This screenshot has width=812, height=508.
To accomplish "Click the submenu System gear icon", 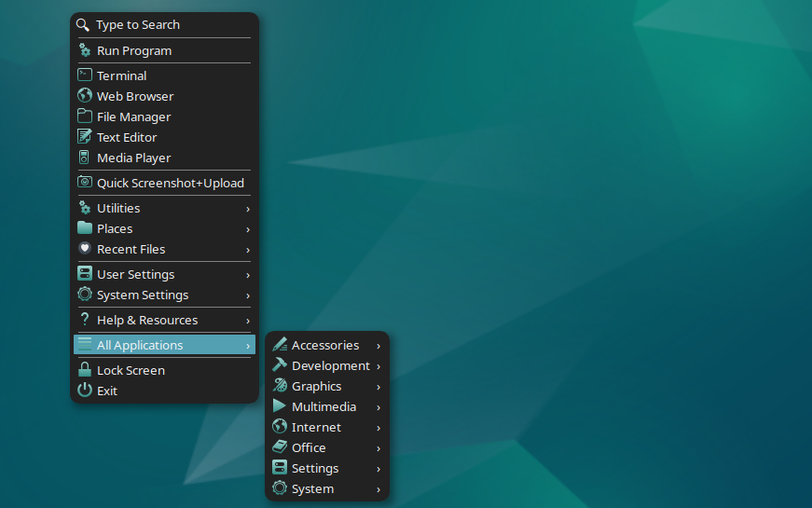I will tap(280, 487).
